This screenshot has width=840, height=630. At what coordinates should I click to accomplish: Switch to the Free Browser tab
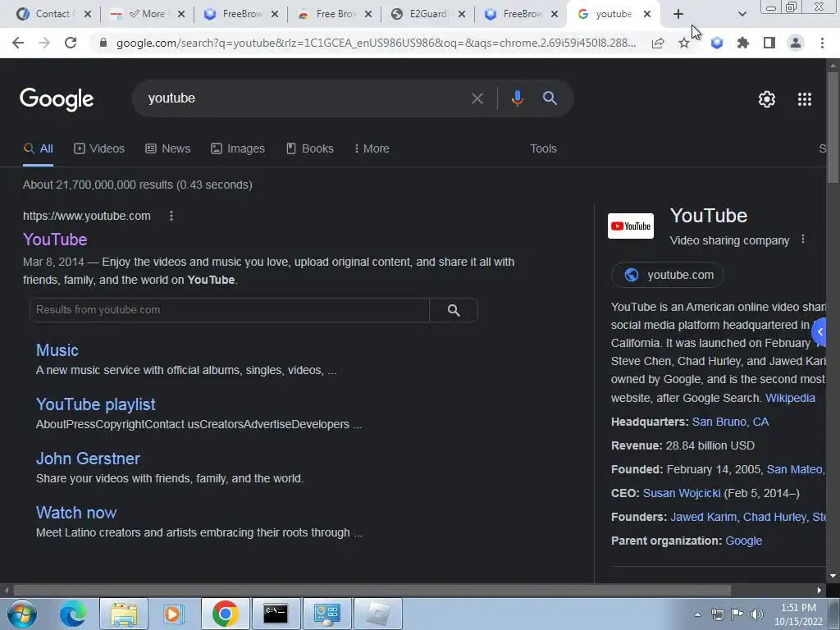335,14
